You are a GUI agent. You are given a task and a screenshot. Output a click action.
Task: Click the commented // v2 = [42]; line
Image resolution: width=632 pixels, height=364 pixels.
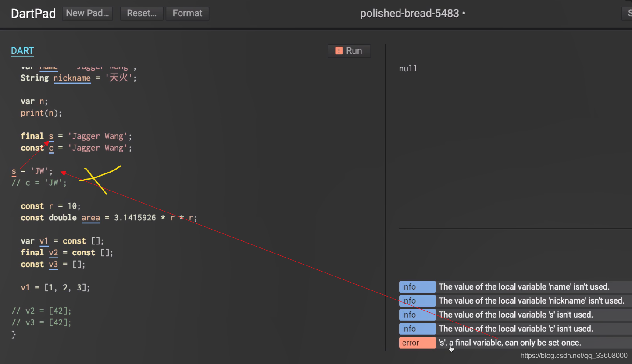tap(41, 311)
